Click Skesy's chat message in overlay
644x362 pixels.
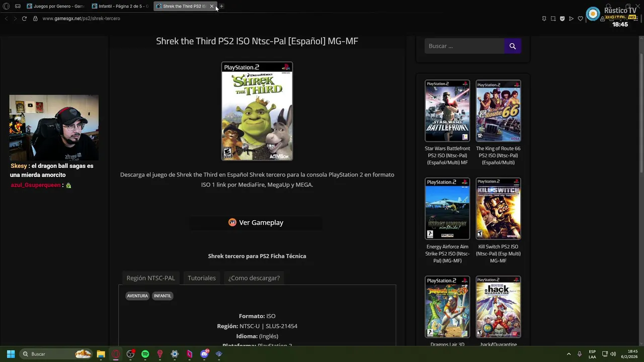(52, 170)
